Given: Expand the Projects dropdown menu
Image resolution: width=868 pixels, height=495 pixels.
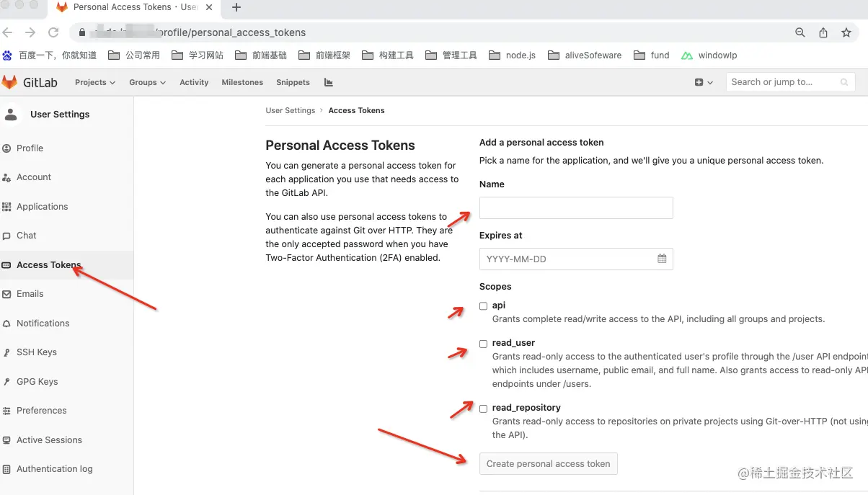Looking at the screenshot, I should [x=95, y=82].
